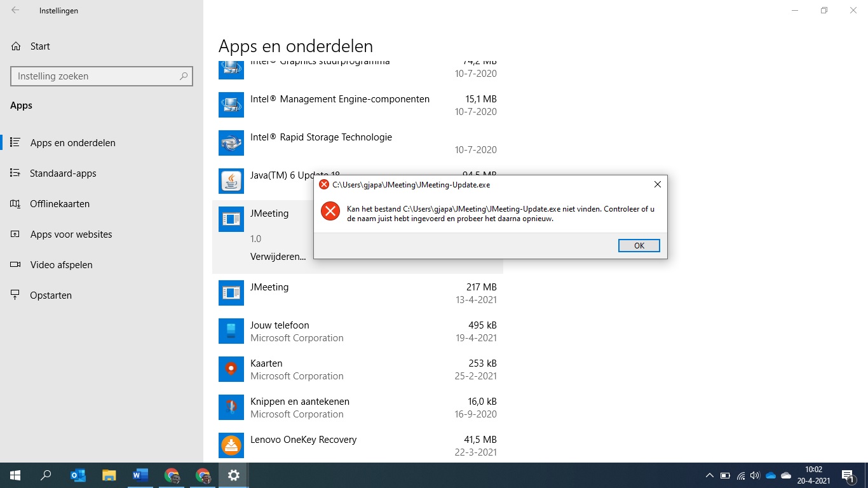Image resolution: width=868 pixels, height=488 pixels.
Task: Open Word from the taskbar
Action: coord(140,475)
